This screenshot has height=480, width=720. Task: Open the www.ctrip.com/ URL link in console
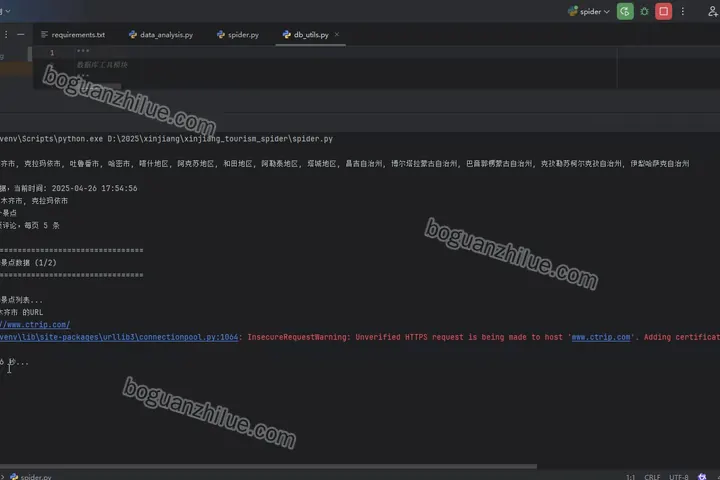[35, 325]
